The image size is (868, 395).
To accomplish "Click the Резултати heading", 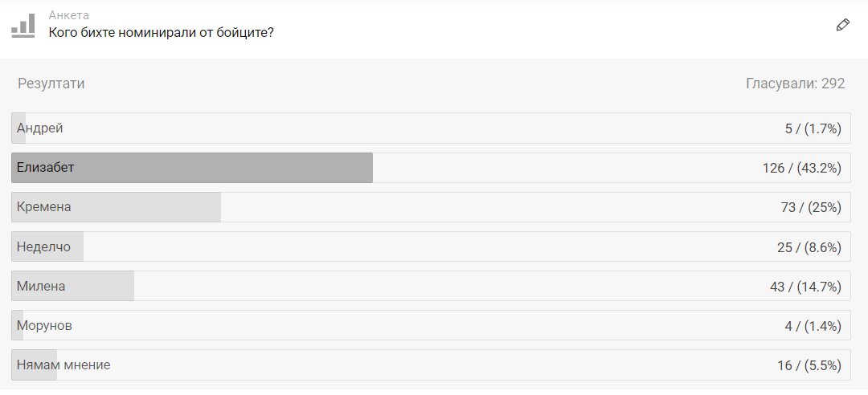I will click(51, 83).
